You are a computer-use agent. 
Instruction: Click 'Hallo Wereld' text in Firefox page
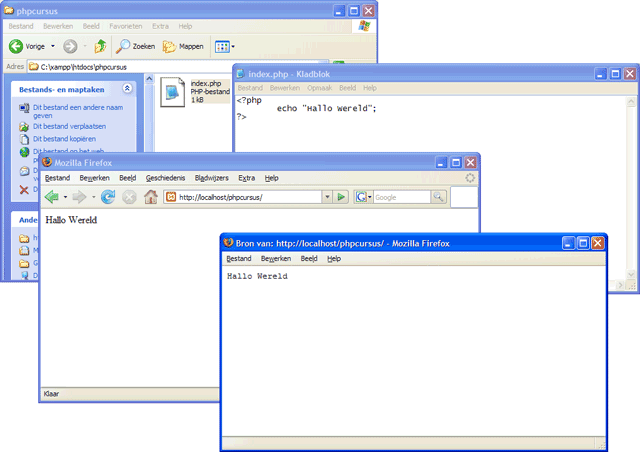coord(71,220)
